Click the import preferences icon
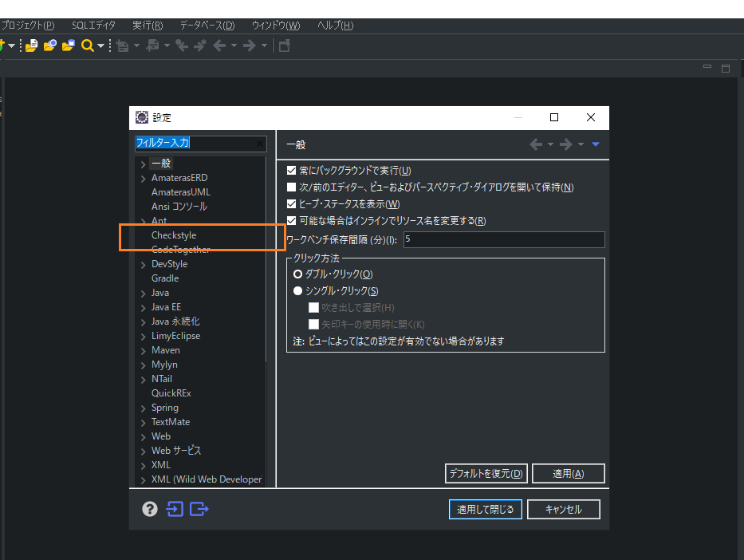Screen dimensions: 744x560 (x=175, y=509)
